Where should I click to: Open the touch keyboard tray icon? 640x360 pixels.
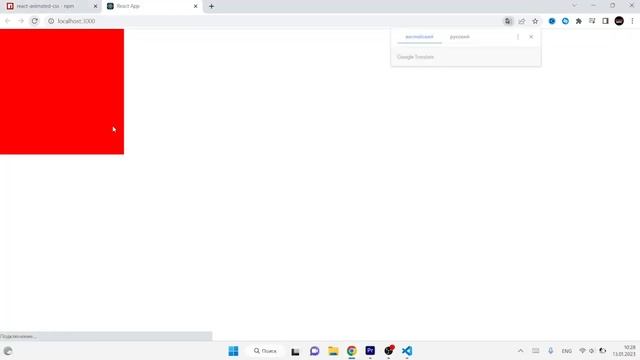[536, 351]
